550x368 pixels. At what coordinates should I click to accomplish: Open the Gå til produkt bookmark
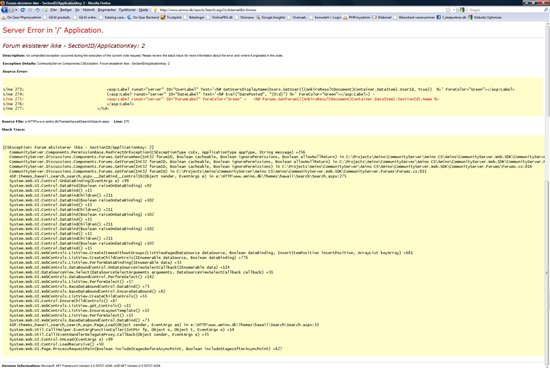(x=58, y=17)
